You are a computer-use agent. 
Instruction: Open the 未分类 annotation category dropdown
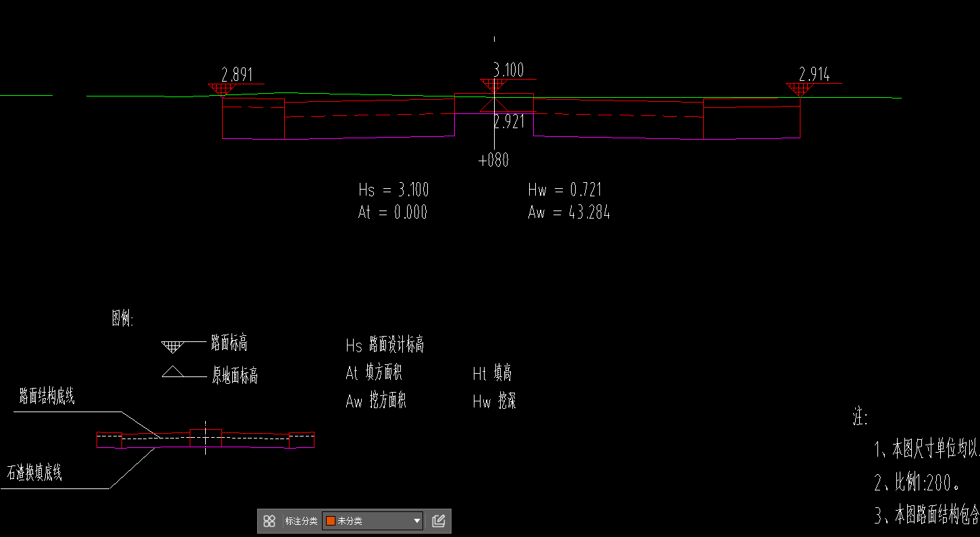pyautogui.click(x=373, y=521)
